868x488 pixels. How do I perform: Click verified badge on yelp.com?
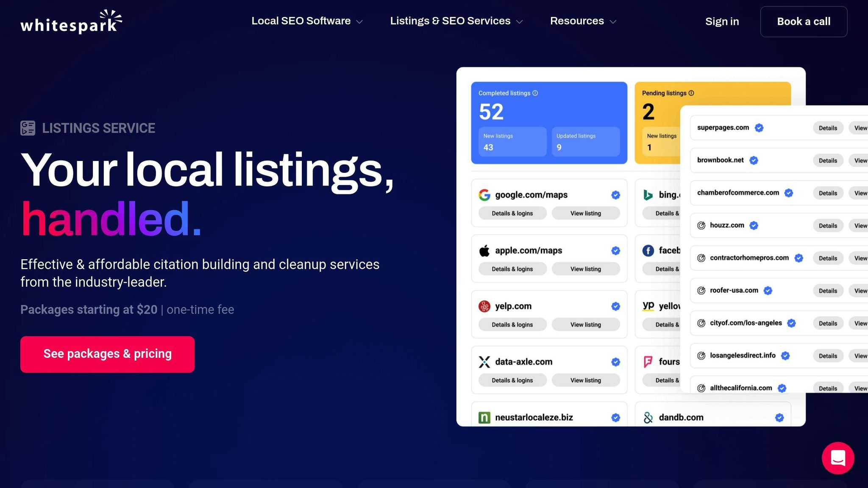(616, 306)
